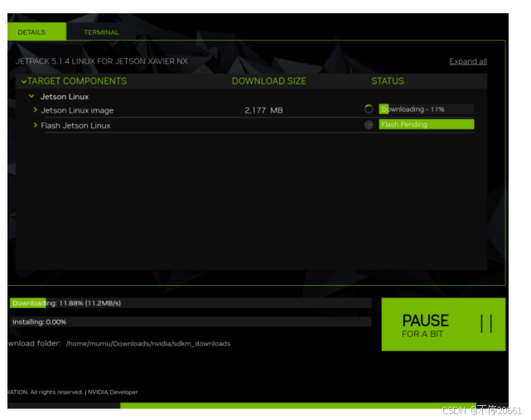The width and height of the screenshot is (531, 420).
Task: Click the overall Downloading 11.88% progress bar
Action: point(191,303)
